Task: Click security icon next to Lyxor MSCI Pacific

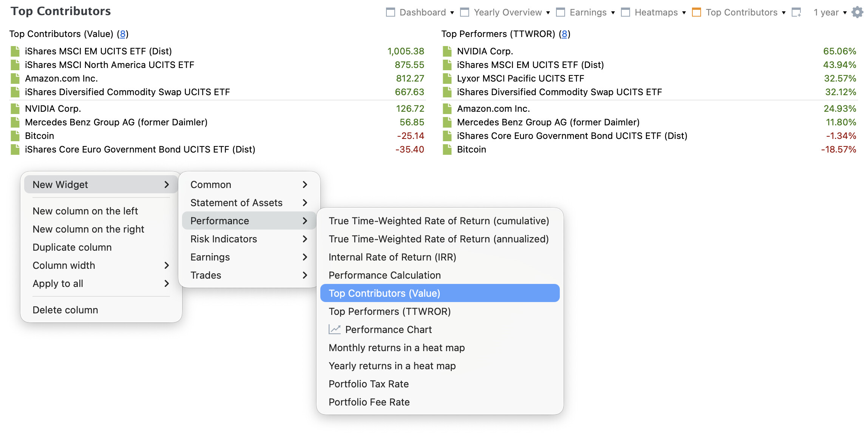Action: 447,79
